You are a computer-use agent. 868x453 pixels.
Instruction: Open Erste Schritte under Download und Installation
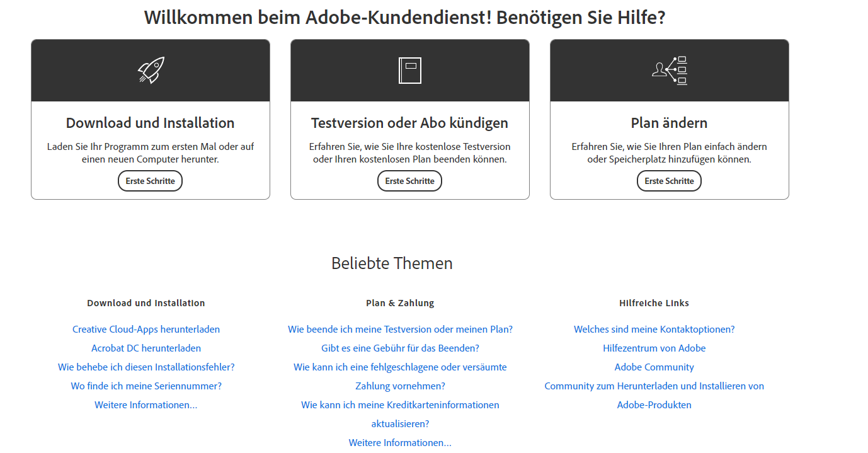tap(150, 181)
